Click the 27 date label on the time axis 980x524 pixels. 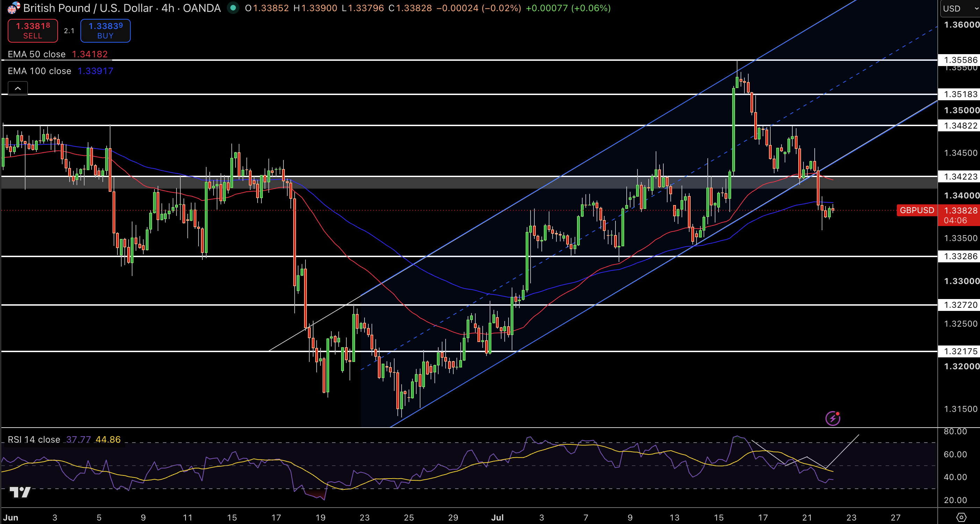(895, 517)
